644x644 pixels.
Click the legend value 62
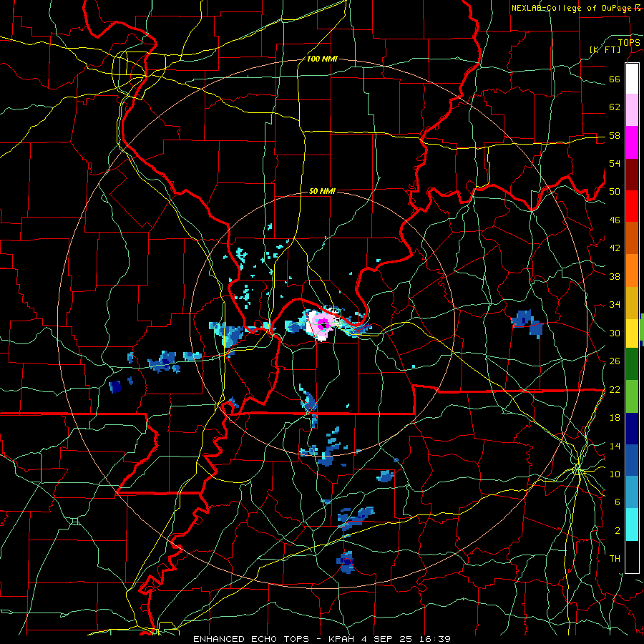tap(615, 107)
